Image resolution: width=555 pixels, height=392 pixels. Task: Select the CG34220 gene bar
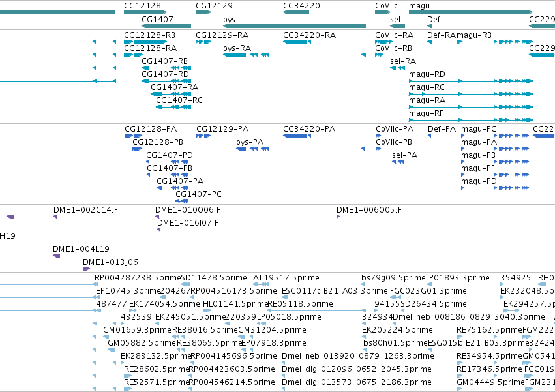(x=296, y=12)
